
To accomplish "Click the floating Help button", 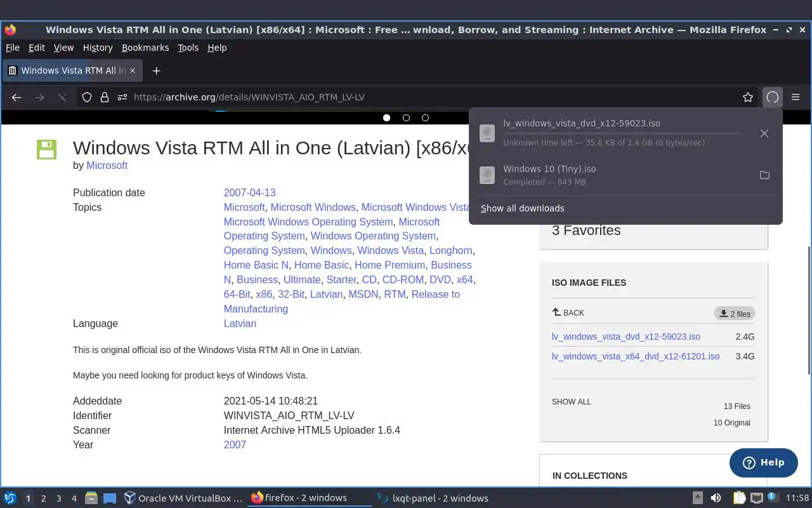I will click(763, 462).
